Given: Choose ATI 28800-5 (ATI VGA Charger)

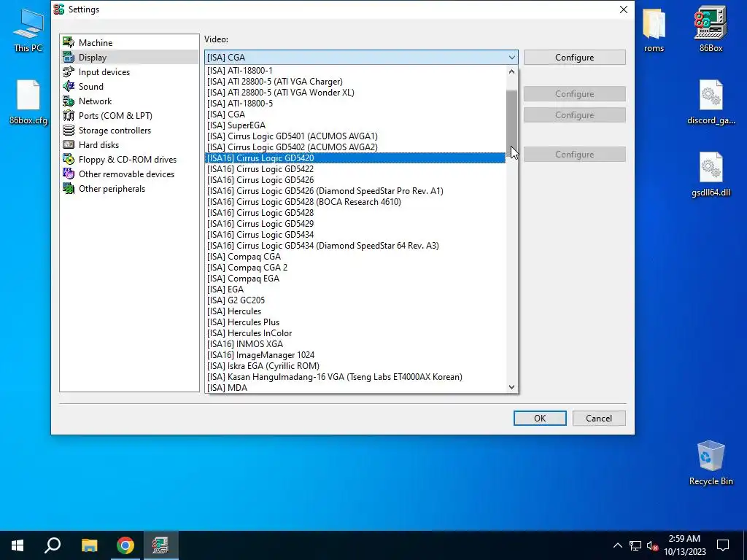Looking at the screenshot, I should pos(355,82).
